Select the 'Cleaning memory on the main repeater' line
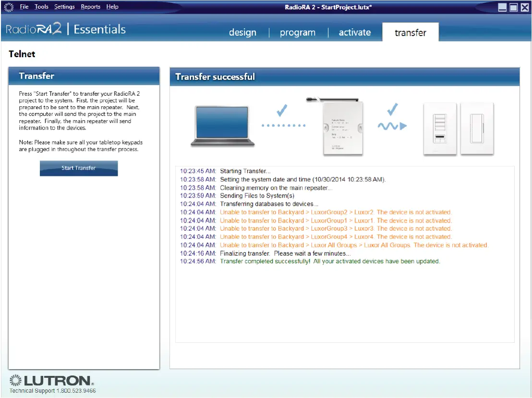Screen dimensions: 532x398 (x=256, y=188)
